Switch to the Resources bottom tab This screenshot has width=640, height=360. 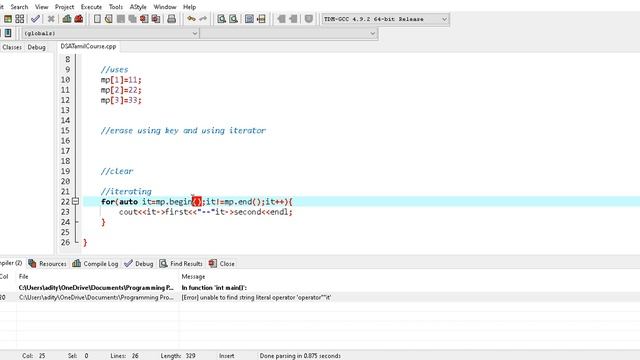[x=47, y=264]
